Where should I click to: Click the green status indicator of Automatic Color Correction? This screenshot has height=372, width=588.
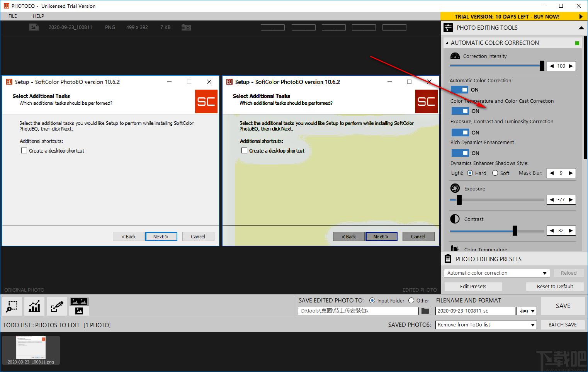[x=577, y=43]
